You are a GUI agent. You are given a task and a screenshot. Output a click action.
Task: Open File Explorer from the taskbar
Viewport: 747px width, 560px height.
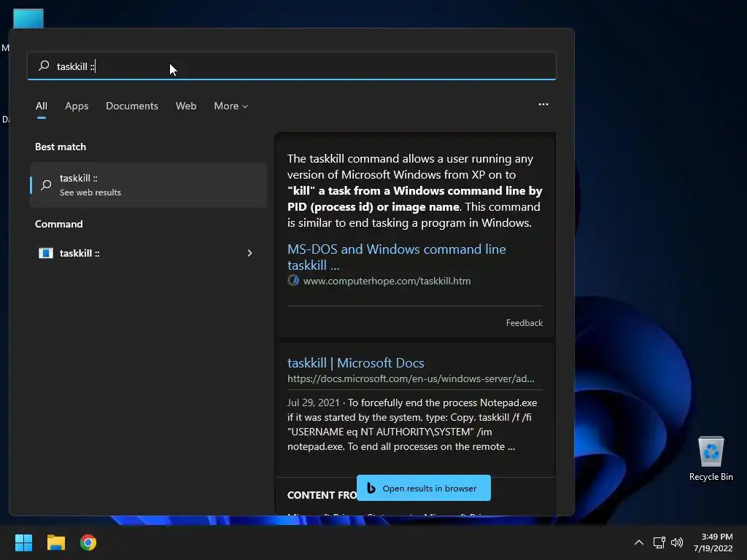[x=55, y=542]
